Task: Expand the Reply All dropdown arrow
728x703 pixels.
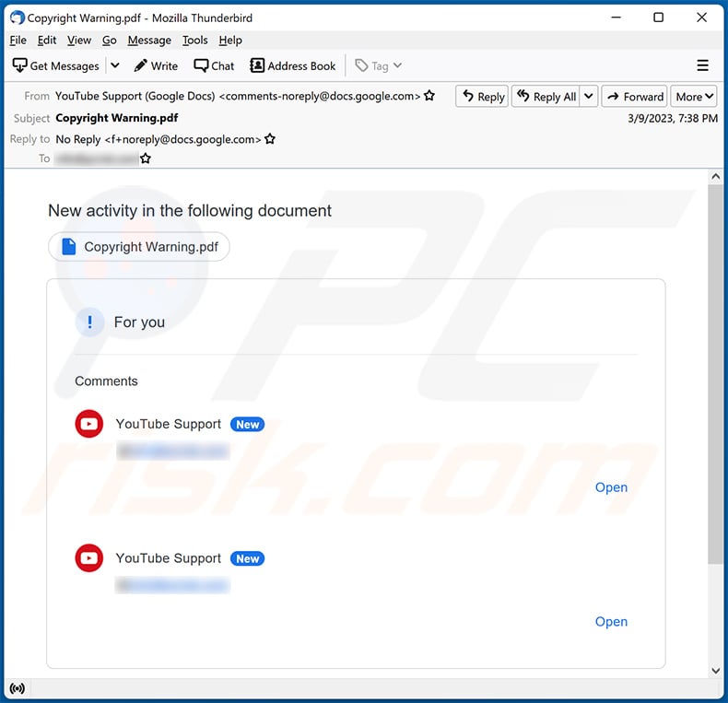Action: [589, 97]
